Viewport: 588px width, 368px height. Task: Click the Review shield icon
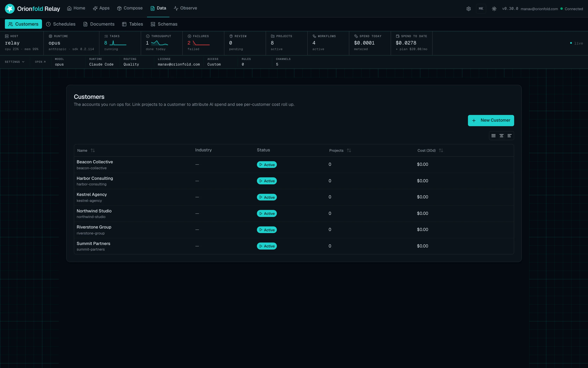(231, 36)
